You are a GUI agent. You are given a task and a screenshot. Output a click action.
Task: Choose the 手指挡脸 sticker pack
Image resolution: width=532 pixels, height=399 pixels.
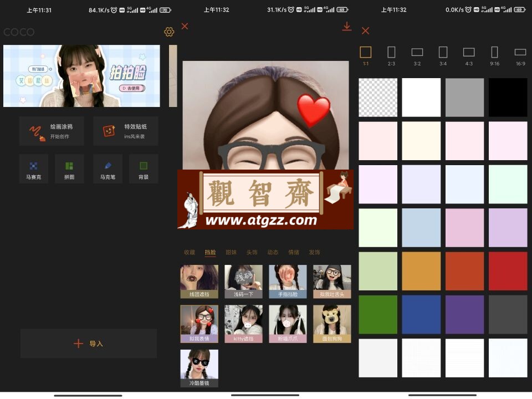click(x=288, y=282)
